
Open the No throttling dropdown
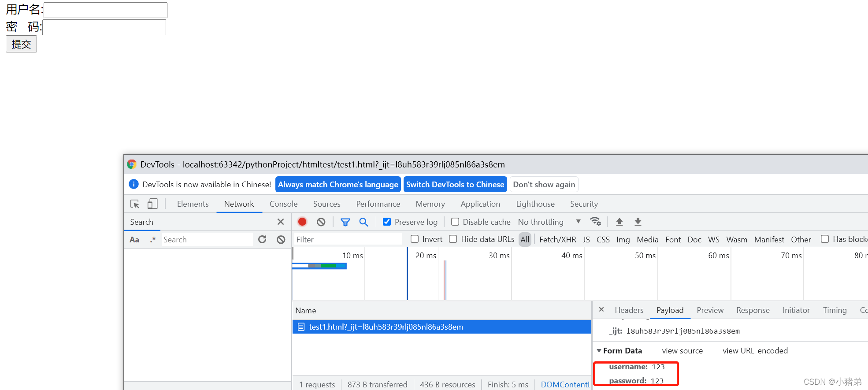click(x=549, y=222)
